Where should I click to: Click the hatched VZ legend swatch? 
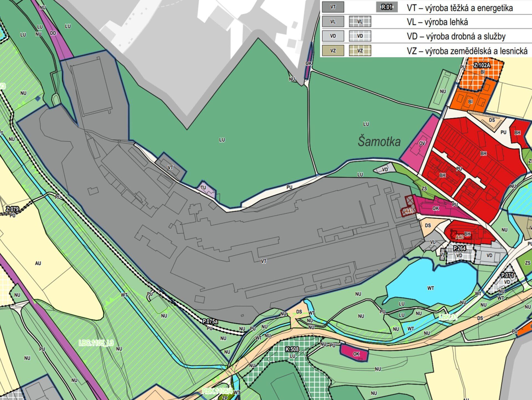[x=360, y=51]
